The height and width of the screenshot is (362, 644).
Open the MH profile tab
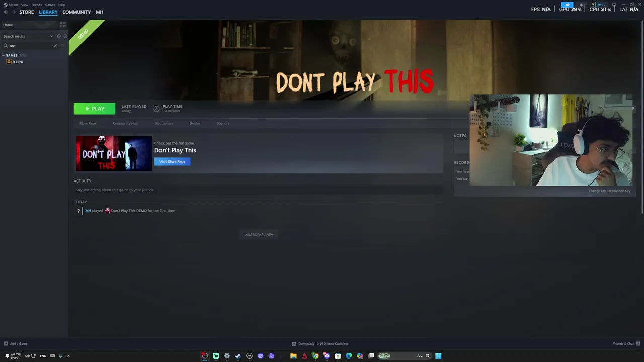point(100,12)
